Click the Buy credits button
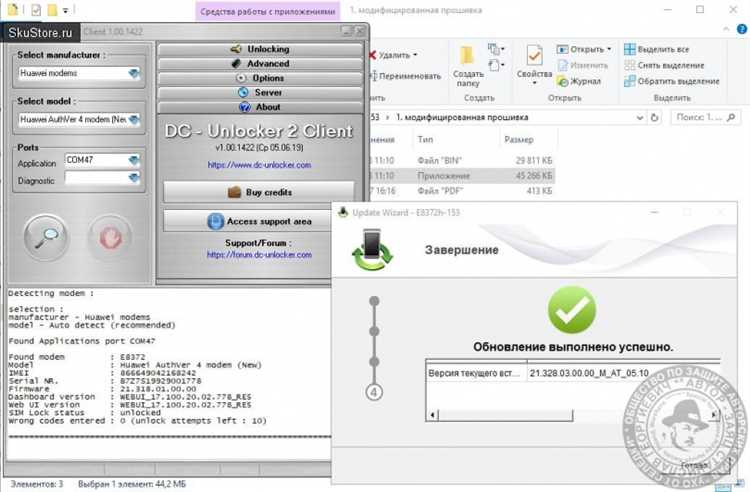The width and height of the screenshot is (750, 492). (259, 192)
